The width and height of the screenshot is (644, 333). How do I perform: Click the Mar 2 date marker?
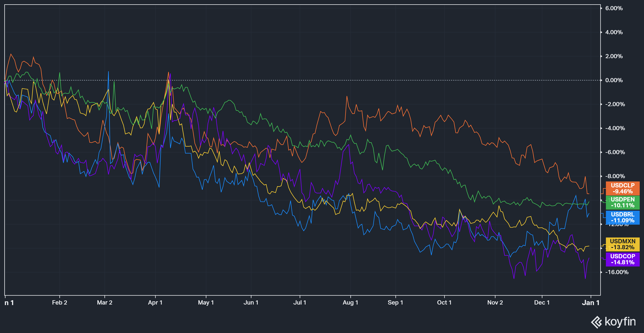104,303
